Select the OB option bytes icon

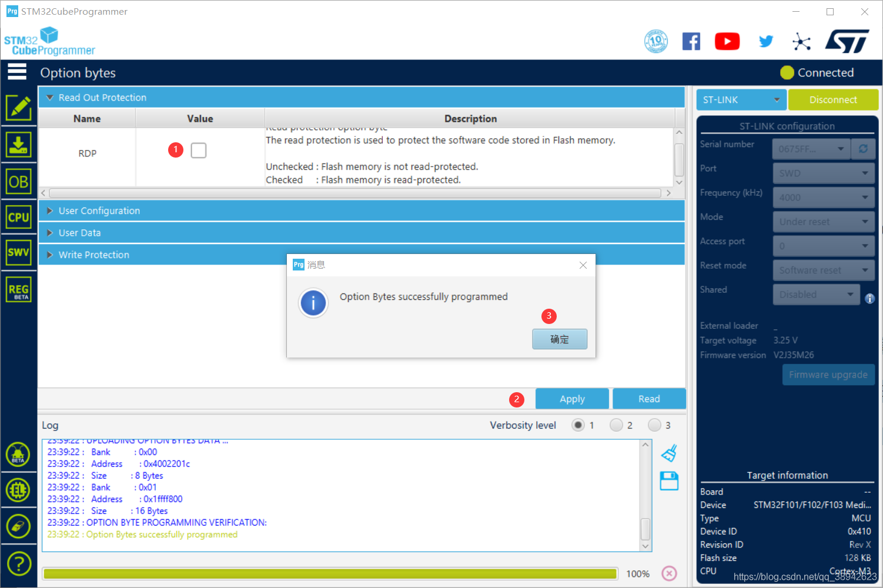pos(19,182)
